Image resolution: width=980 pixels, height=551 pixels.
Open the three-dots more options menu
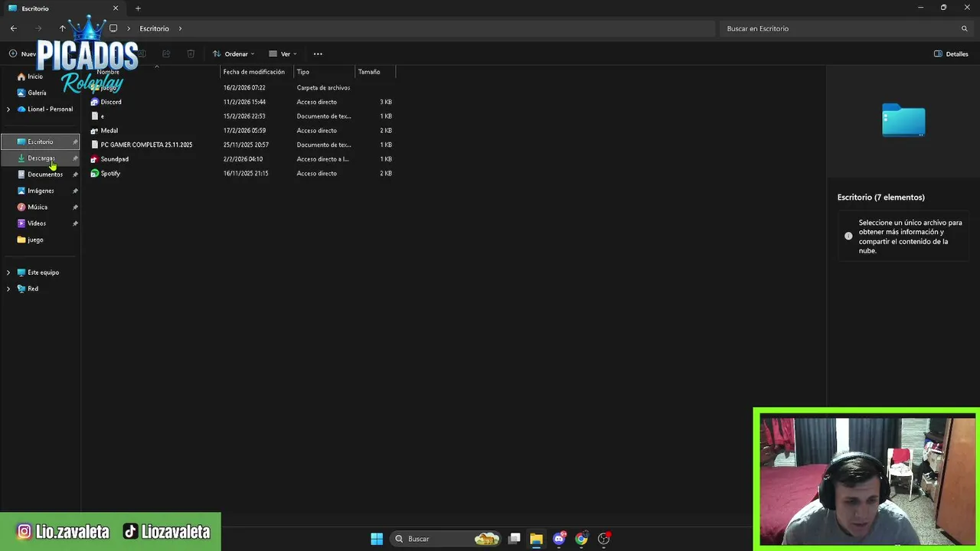pyautogui.click(x=318, y=54)
